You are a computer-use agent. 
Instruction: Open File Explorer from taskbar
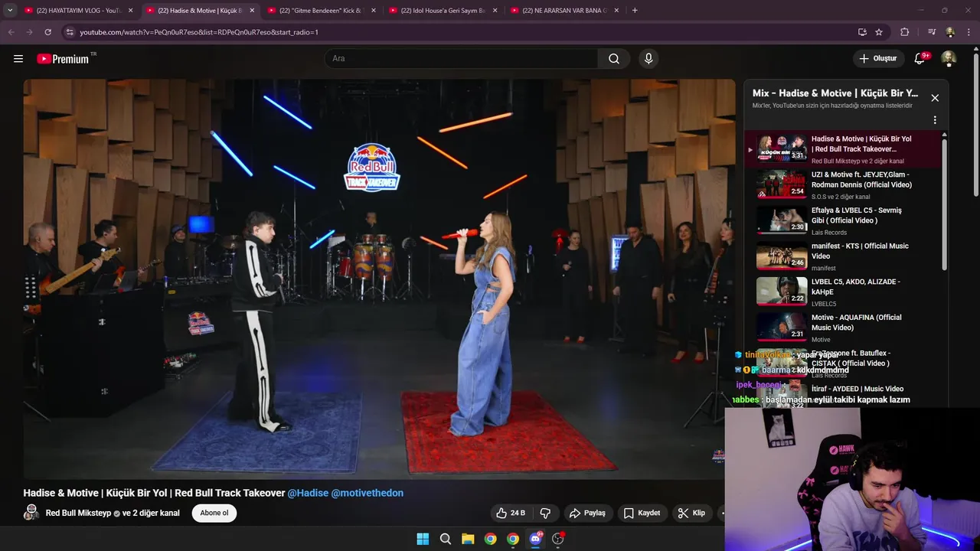tap(468, 539)
